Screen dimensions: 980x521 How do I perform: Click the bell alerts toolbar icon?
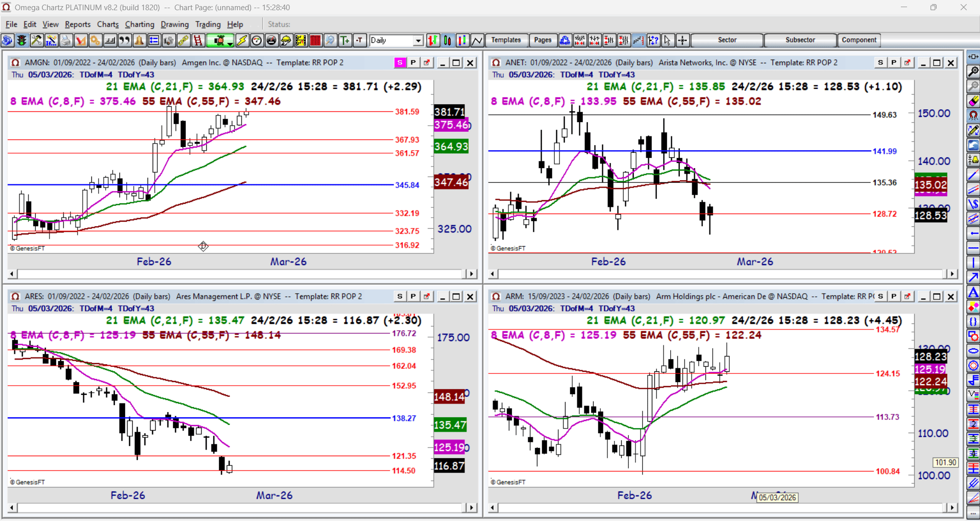point(139,40)
